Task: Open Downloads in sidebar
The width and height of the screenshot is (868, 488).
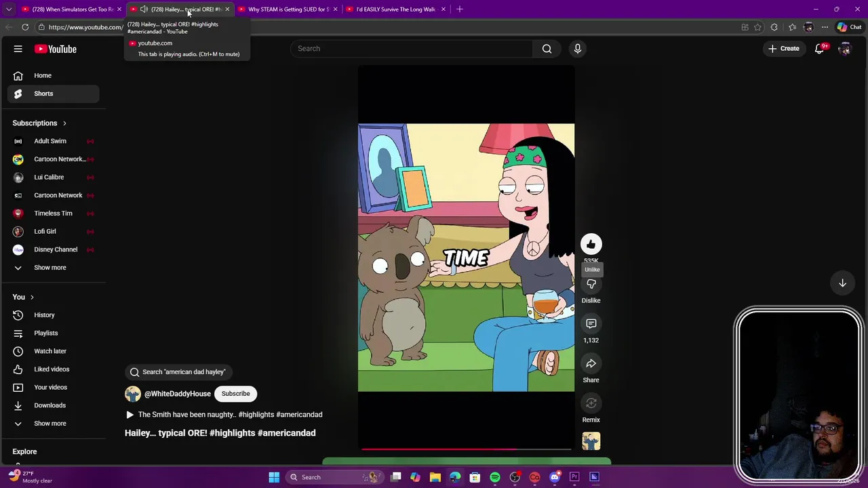Action: tap(53, 405)
